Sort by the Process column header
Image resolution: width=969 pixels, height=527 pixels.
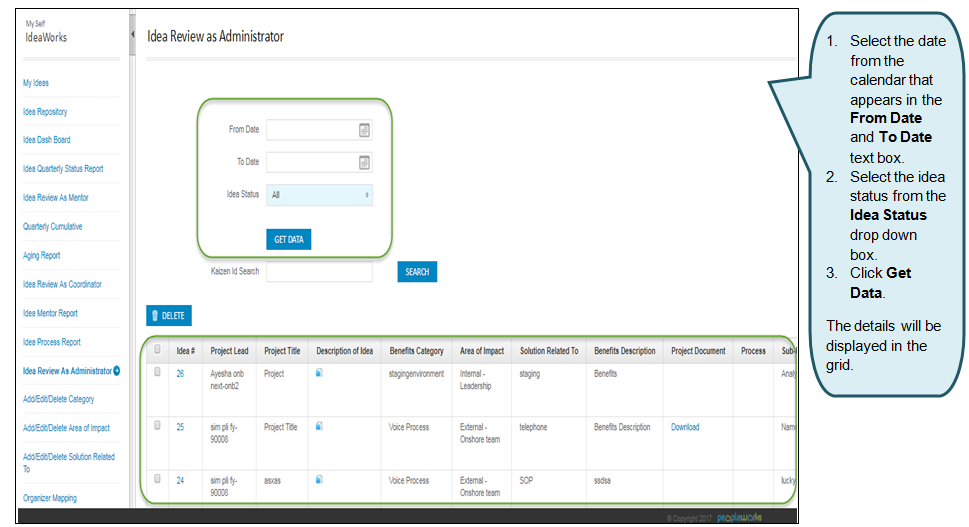point(753,351)
